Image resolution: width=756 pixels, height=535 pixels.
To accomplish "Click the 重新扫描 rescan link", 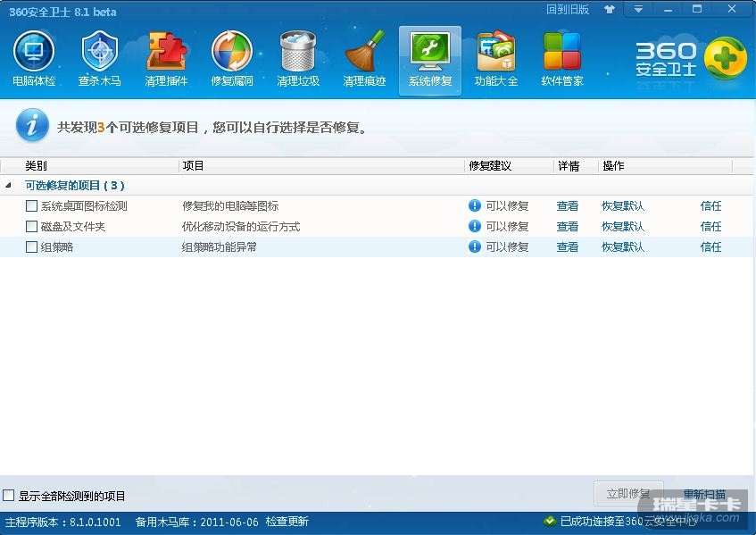I will (704, 494).
